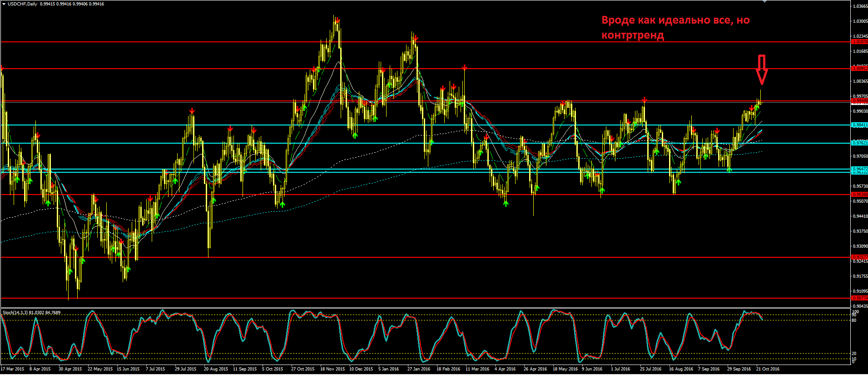Click the red 0.90774 price level label
868x375 pixels.
tap(860, 298)
